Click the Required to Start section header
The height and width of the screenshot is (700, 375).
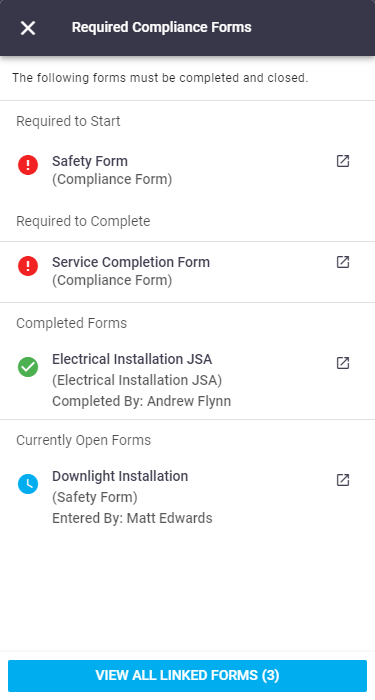[68, 121]
